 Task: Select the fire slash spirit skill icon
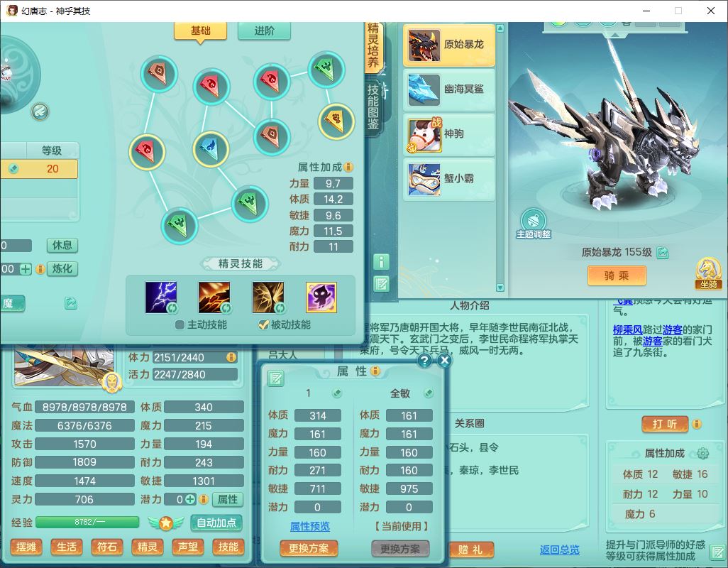(214, 297)
